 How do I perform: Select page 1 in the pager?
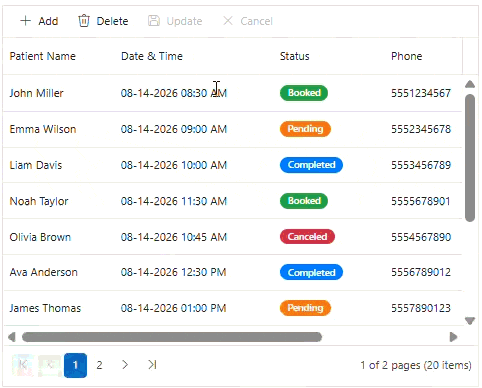click(x=75, y=365)
